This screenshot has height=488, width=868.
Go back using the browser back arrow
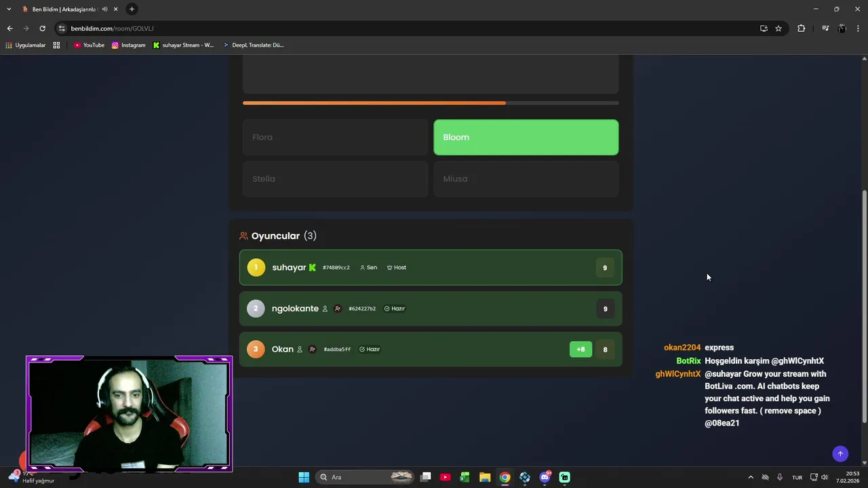tap(9, 28)
